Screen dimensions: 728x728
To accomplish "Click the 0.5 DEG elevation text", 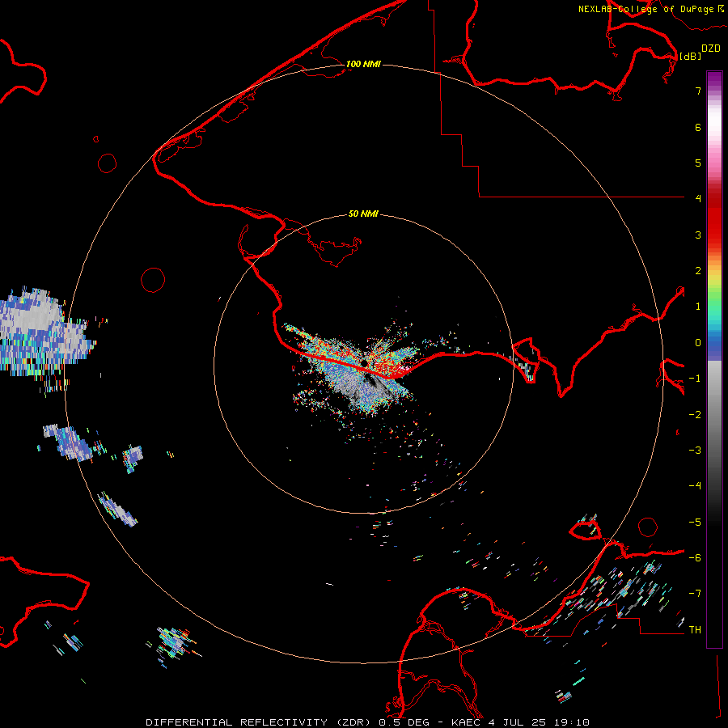I will pyautogui.click(x=406, y=722).
